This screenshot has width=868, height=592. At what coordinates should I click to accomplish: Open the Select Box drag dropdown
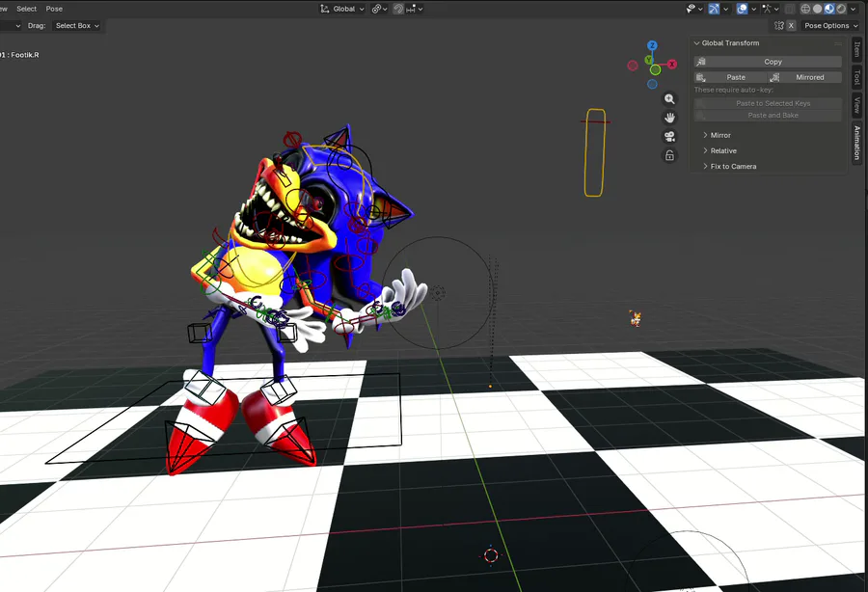77,25
